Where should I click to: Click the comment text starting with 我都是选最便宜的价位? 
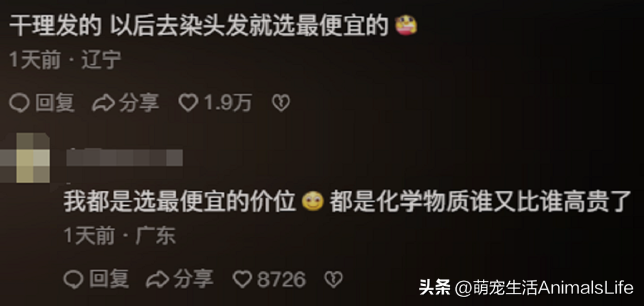tap(347, 202)
